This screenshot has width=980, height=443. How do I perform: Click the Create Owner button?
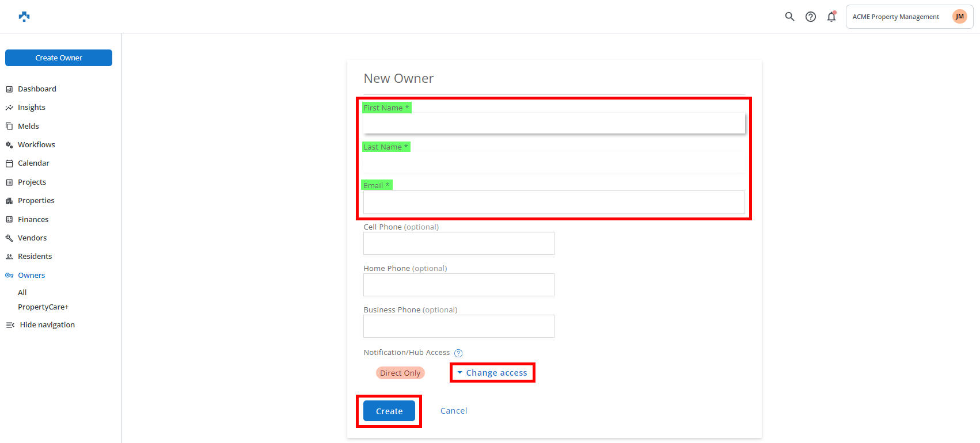click(59, 58)
